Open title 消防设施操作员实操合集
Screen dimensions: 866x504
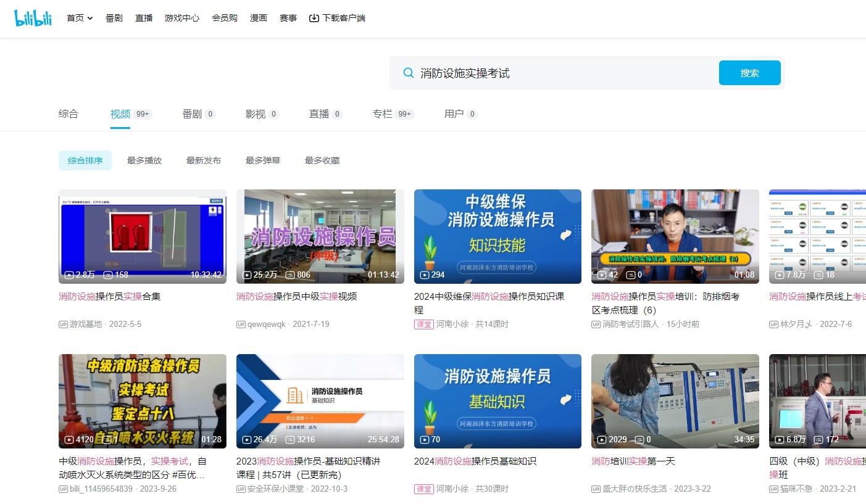pos(110,296)
